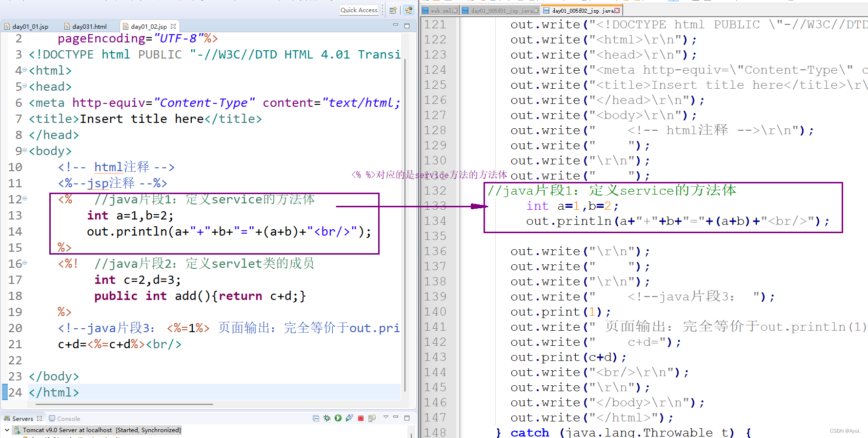Close the day01_005f02_jsp.java tab
Image resolution: width=868 pixels, height=438 pixels.
(617, 10)
